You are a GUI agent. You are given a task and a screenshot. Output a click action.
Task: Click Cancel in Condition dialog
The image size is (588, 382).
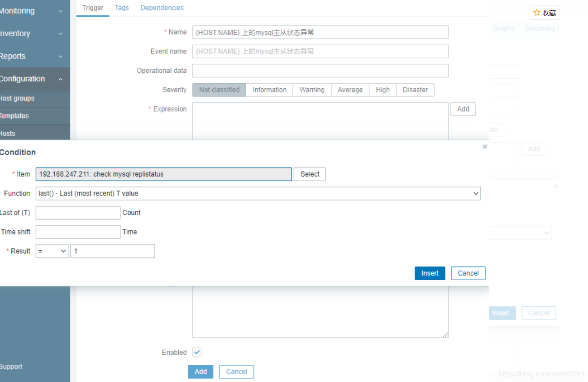click(x=468, y=273)
